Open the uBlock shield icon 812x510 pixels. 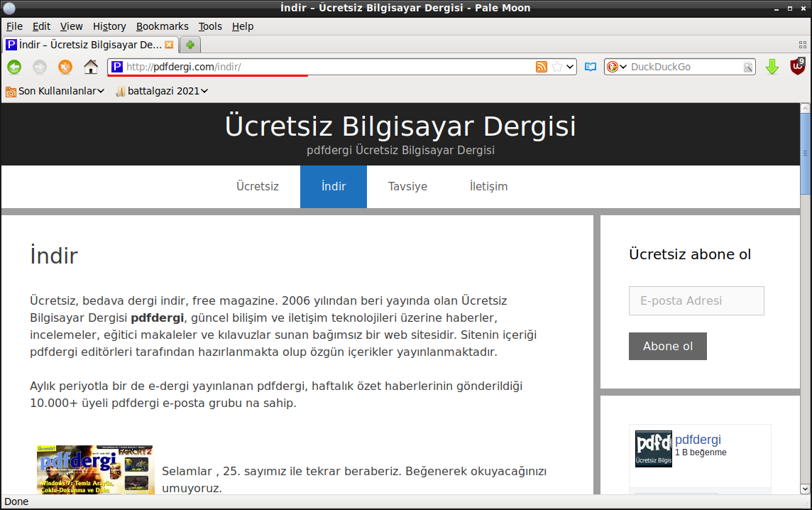798,66
